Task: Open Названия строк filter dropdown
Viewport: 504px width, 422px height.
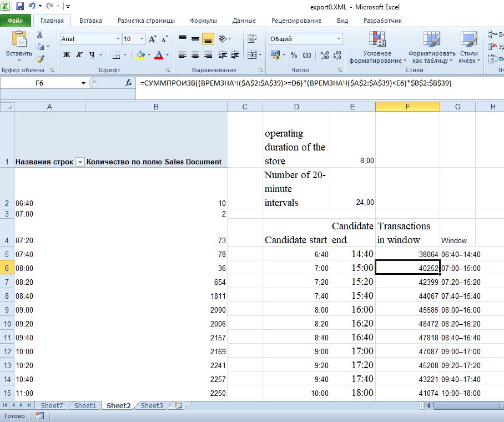Action: click(x=80, y=162)
